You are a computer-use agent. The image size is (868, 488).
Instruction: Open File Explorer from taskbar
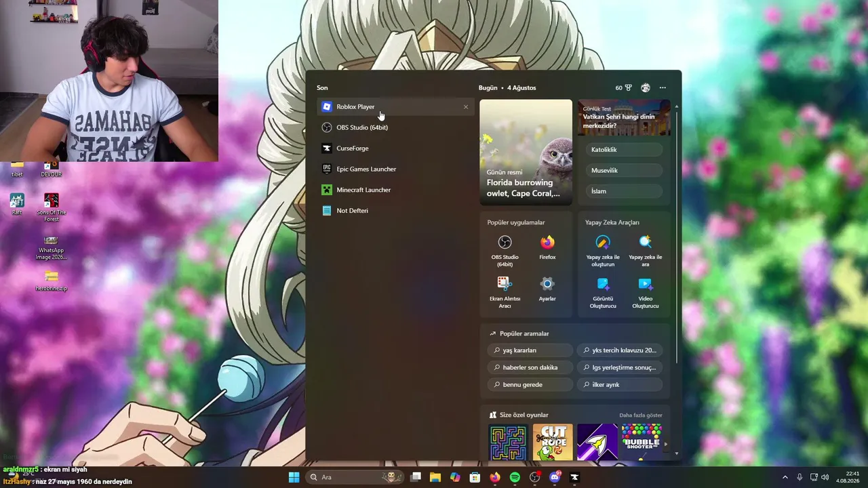tap(435, 477)
